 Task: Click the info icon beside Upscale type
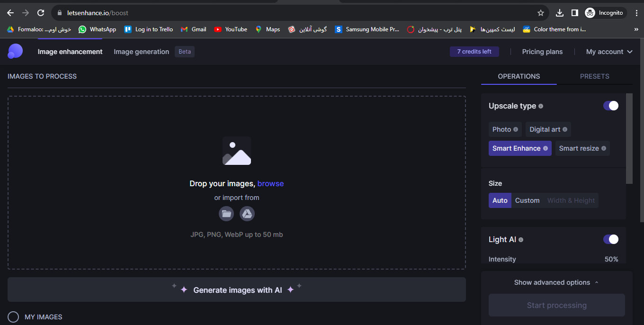click(x=541, y=106)
